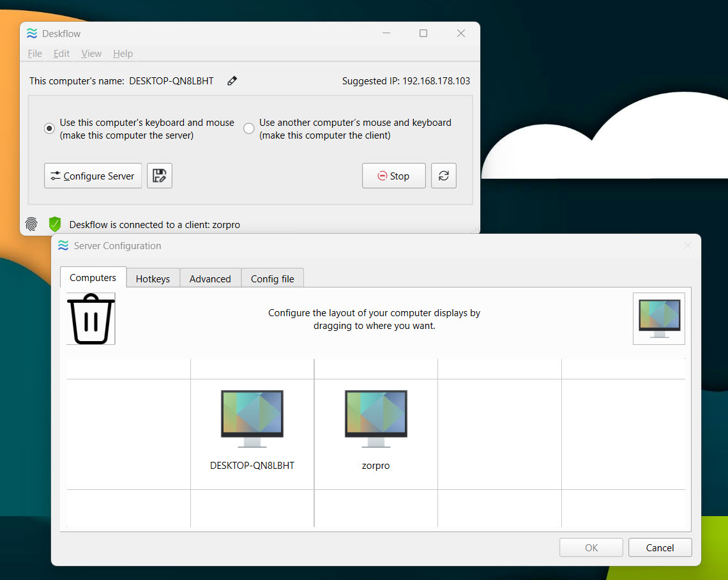Click the restart refresh arrows icon button
728x580 pixels.
click(444, 176)
